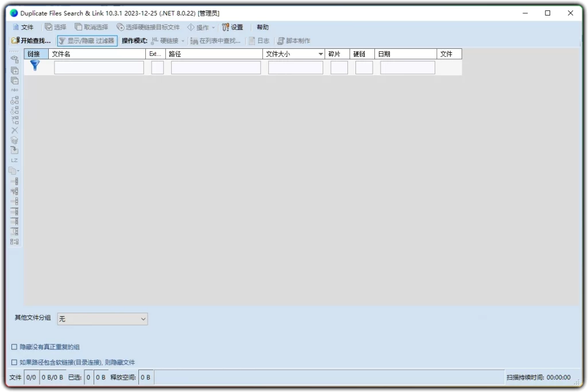Click the 已选 label in status bar
The width and height of the screenshot is (588, 392).
75,378
